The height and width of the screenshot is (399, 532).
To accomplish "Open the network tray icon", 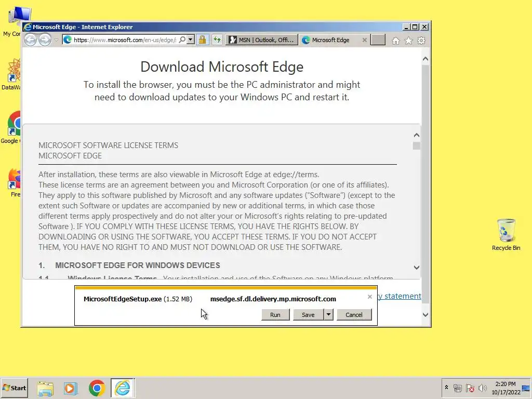I will (458, 388).
